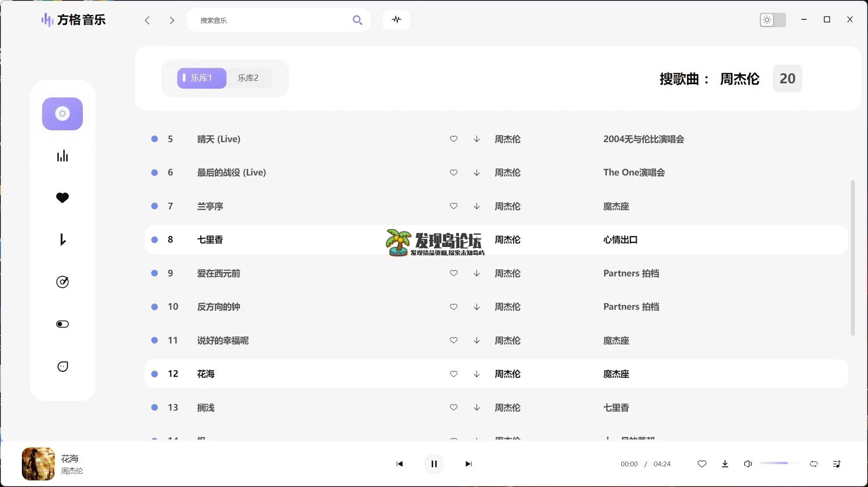Pause playback with the pause button

coord(434,464)
